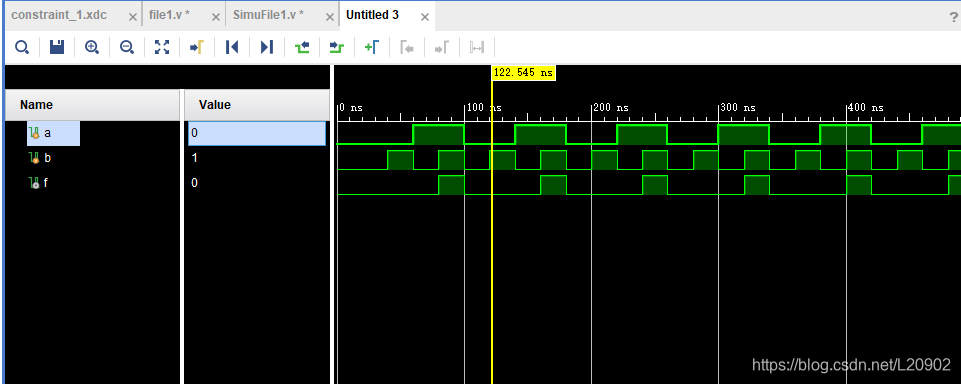Click the Next Transition icon

pyautogui.click(x=337, y=47)
